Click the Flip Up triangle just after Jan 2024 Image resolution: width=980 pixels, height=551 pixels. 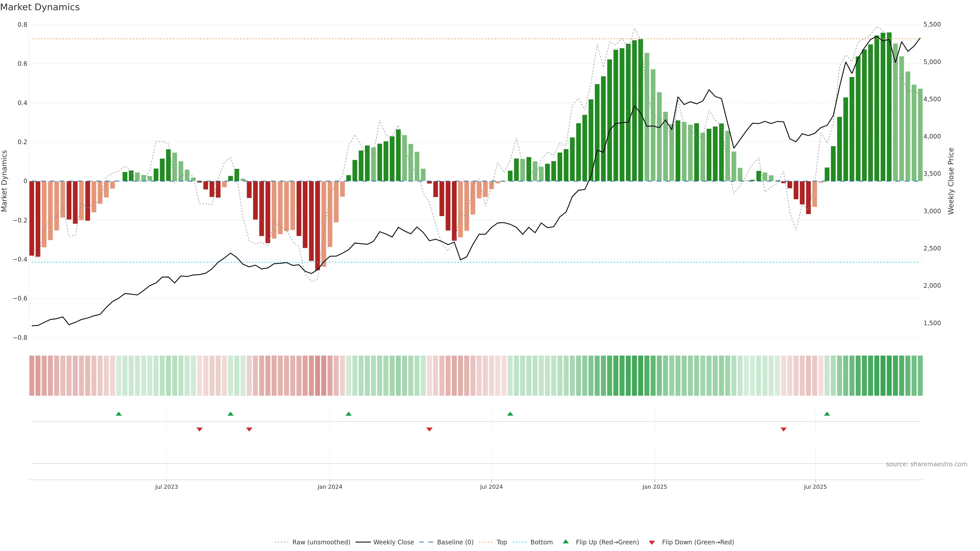(x=348, y=414)
